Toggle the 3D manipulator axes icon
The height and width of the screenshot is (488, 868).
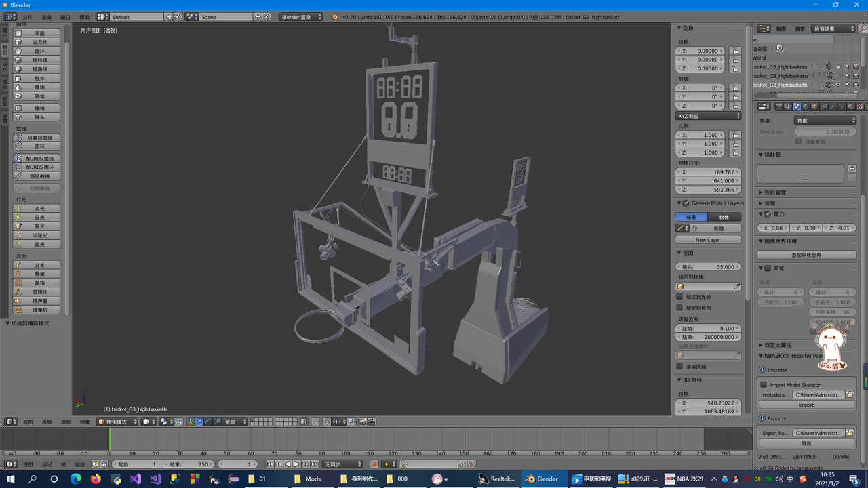190,422
